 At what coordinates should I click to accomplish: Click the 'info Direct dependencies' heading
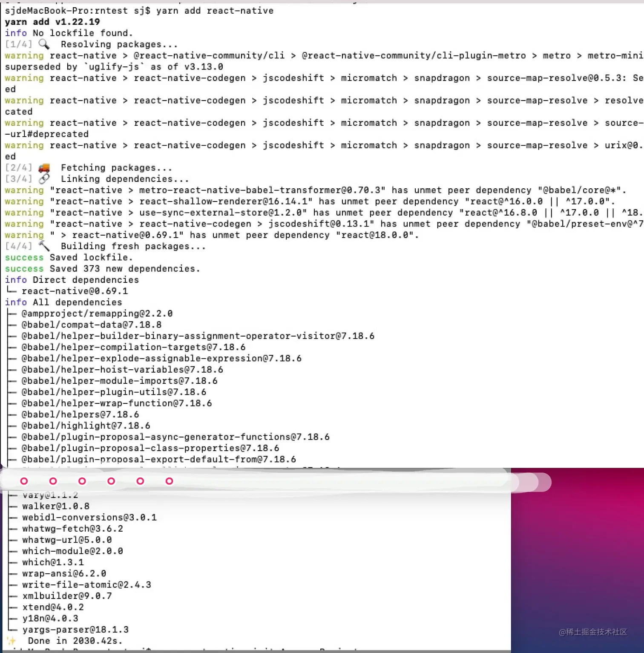pyautogui.click(x=72, y=280)
